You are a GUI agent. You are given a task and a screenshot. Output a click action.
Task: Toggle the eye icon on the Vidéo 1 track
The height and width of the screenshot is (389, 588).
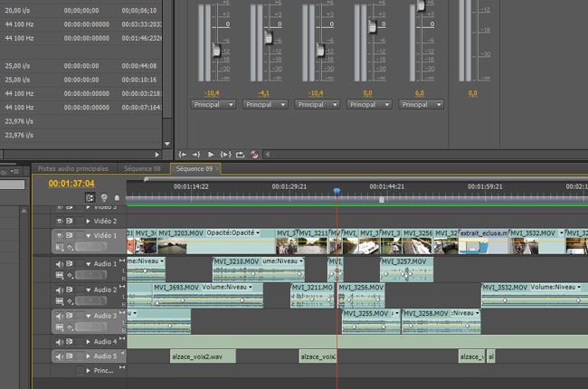61,236
